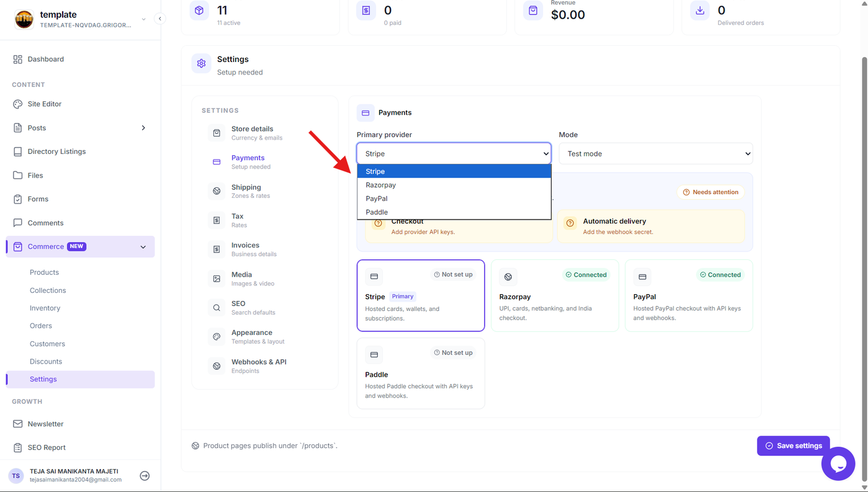Open the Primary provider dropdown

(454, 154)
